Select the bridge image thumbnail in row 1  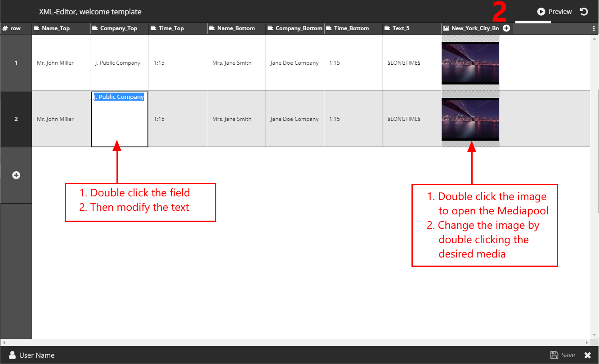coord(470,63)
